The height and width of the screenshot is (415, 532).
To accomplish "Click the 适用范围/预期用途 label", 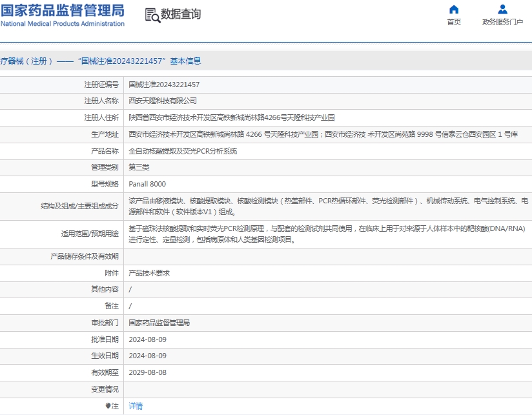I will [x=90, y=234].
